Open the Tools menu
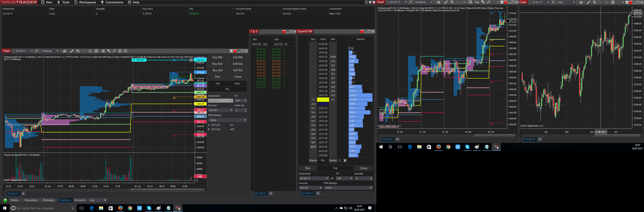The height and width of the screenshot is (212, 644). [63, 2]
